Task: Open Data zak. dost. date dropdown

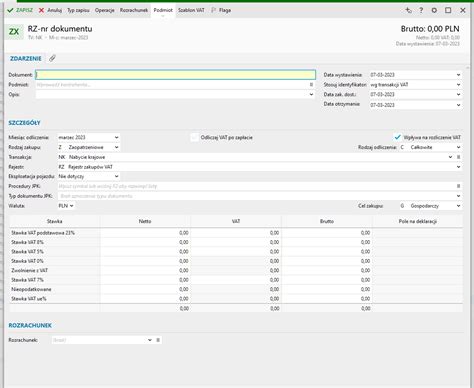Action: tap(459, 94)
